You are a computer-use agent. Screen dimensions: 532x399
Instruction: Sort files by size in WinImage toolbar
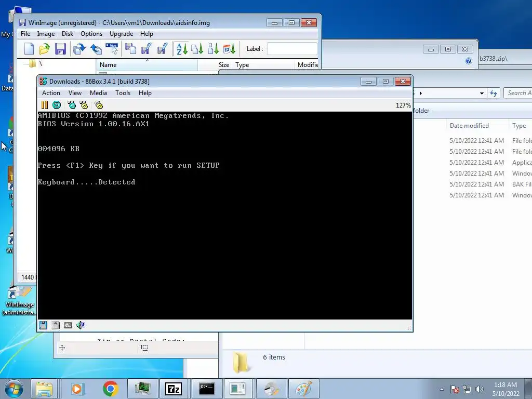click(214, 49)
